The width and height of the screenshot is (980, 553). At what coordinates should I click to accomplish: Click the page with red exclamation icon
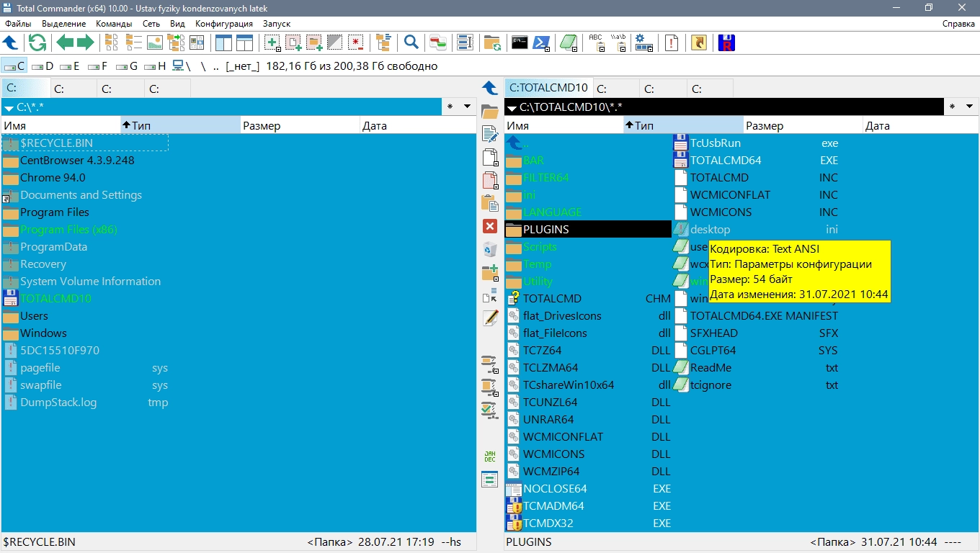tap(672, 42)
